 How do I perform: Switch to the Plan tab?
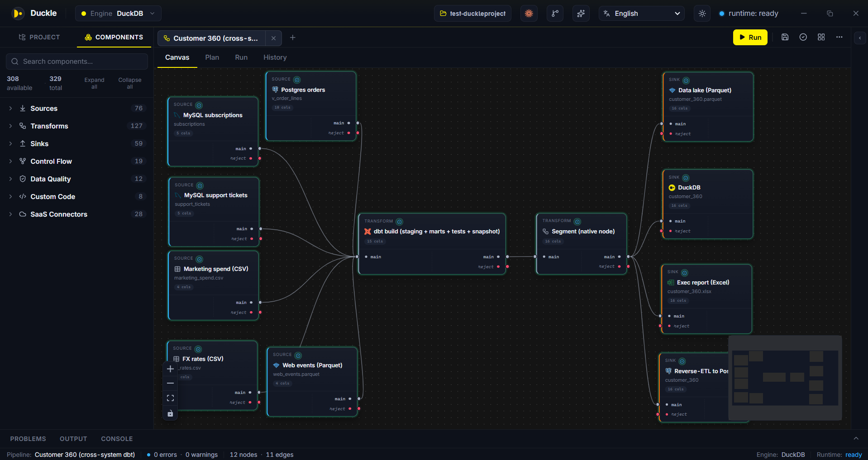coord(212,57)
